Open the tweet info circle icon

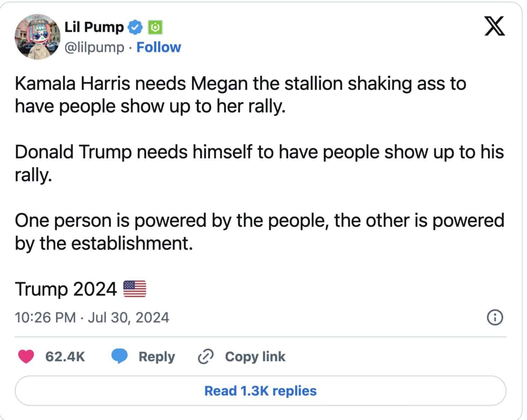[x=495, y=317]
